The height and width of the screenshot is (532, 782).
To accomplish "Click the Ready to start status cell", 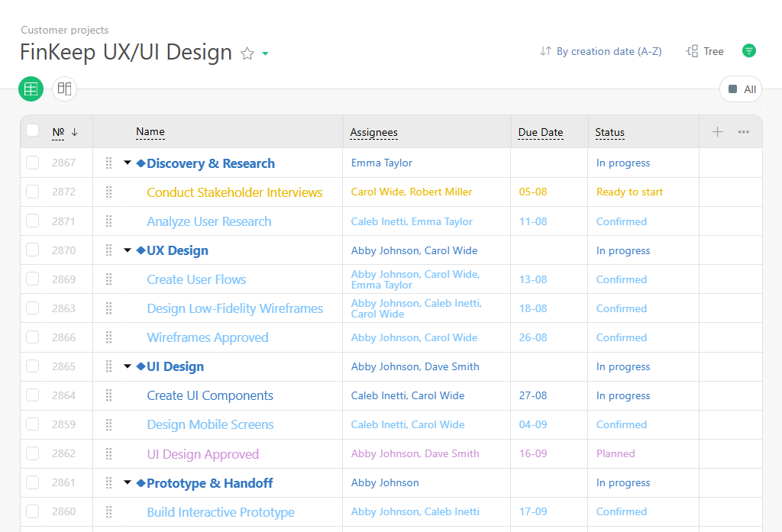I will pos(629,192).
